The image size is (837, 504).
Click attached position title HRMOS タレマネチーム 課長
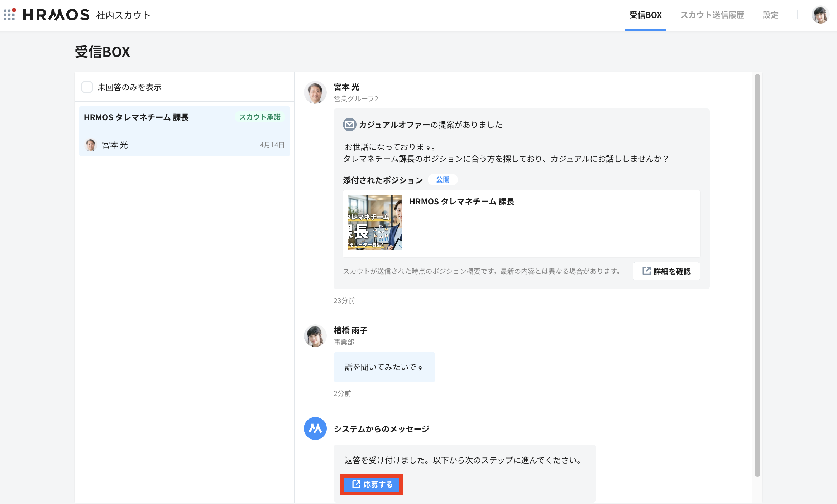(x=461, y=202)
